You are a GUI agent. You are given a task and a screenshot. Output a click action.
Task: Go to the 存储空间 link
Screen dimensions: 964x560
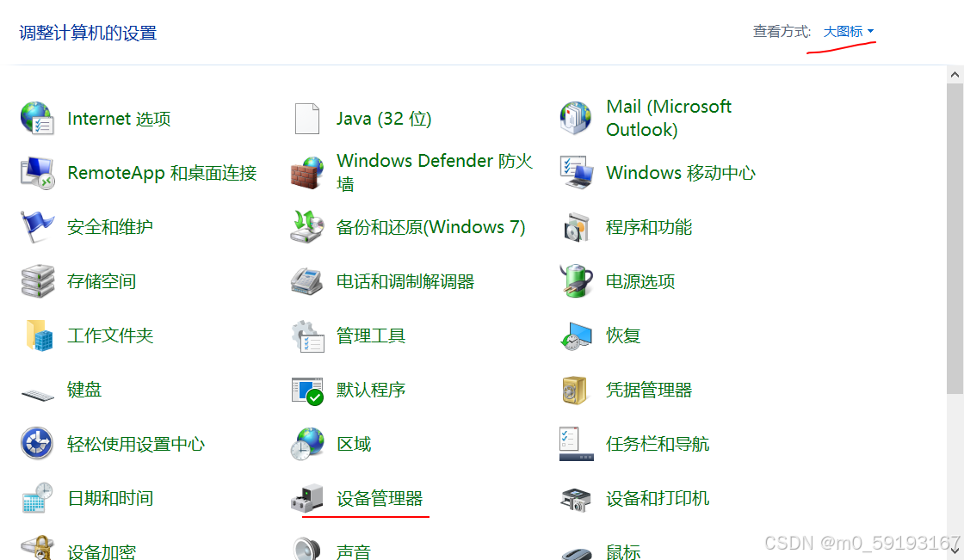pyautogui.click(x=102, y=281)
